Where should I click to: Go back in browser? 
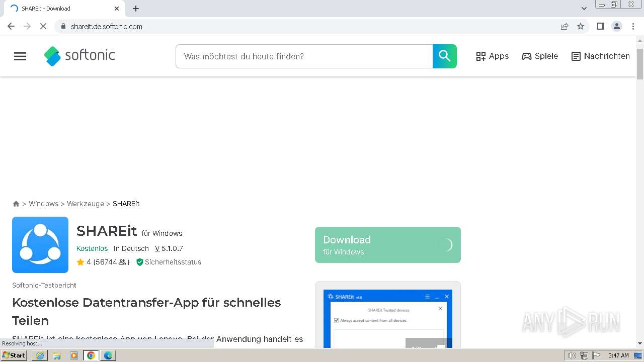click(11, 27)
